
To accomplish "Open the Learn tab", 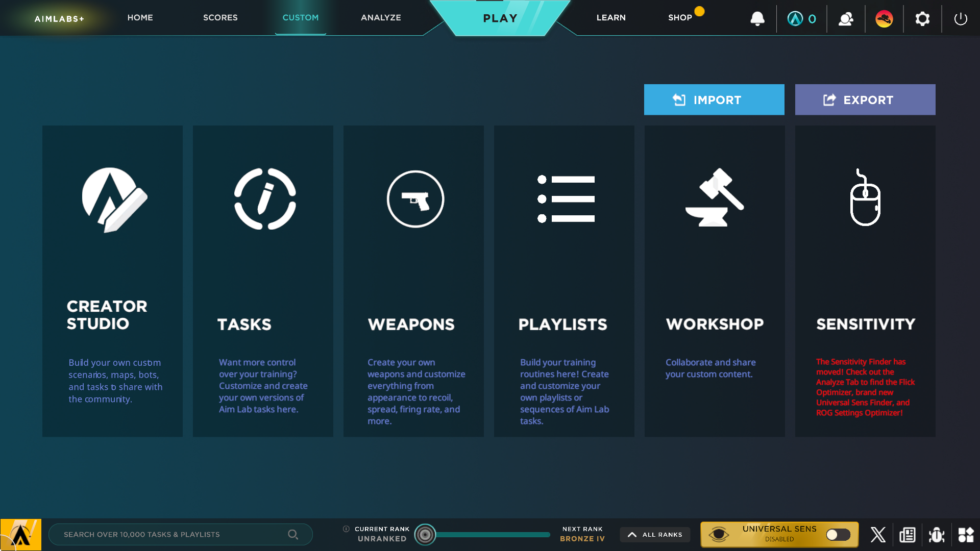I will [611, 17].
